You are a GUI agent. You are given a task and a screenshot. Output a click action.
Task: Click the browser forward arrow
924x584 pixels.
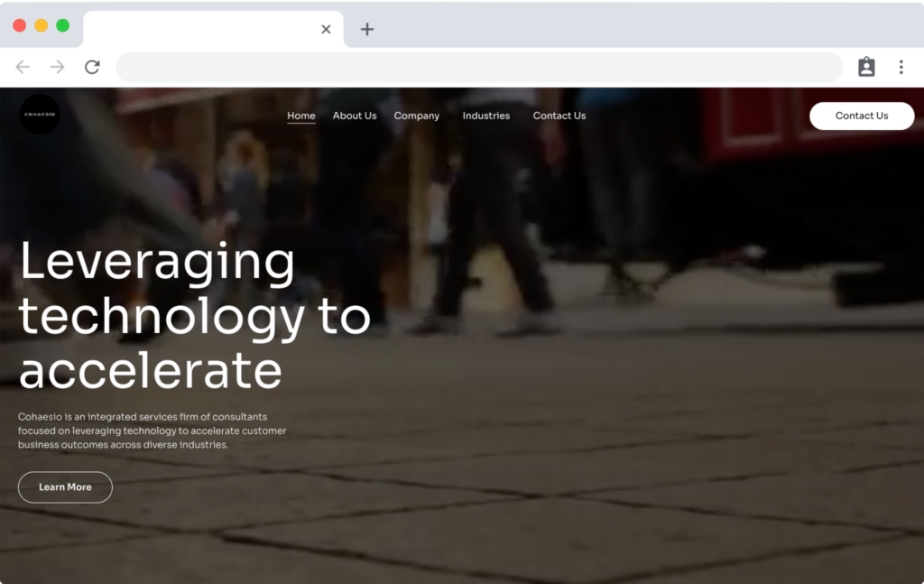[57, 68]
